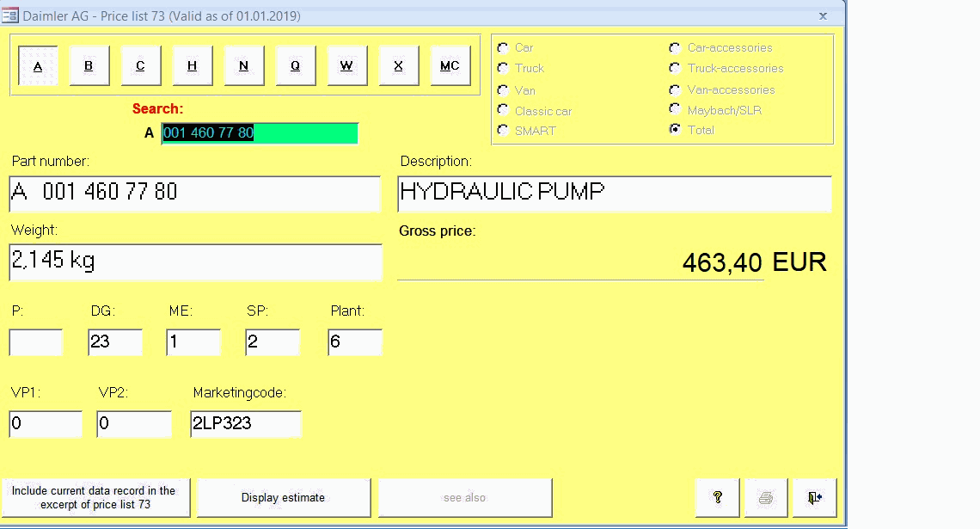The width and height of the screenshot is (980, 529).
Task: Select prefix letter B button
Action: pos(89,65)
